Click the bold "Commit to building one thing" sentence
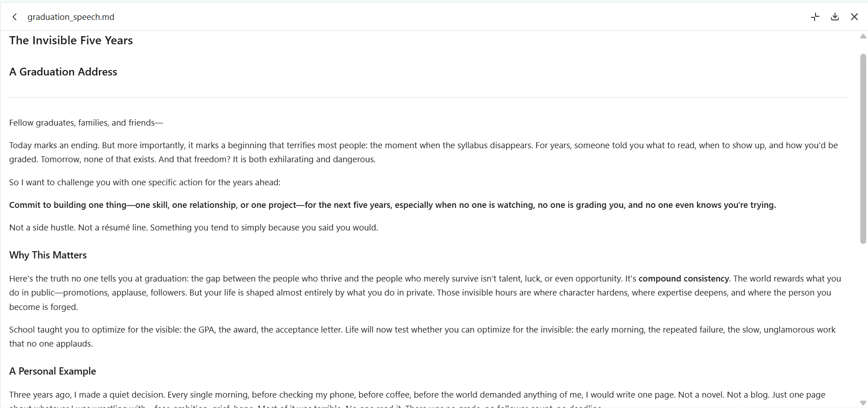868x408 pixels. click(393, 205)
